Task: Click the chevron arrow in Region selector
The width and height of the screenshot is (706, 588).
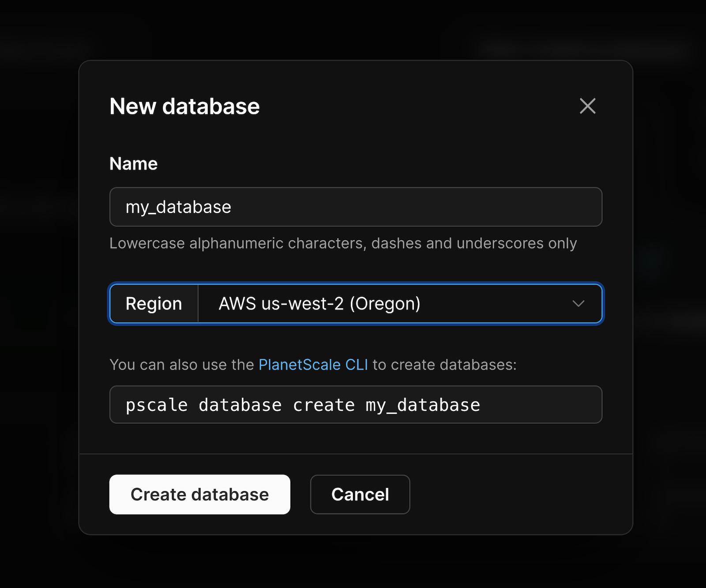Action: tap(578, 304)
